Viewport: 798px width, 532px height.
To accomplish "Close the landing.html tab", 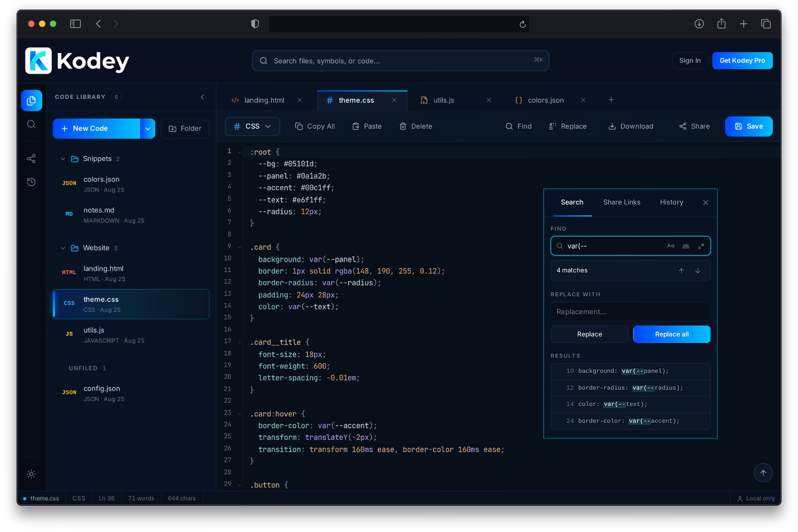I will [300, 100].
